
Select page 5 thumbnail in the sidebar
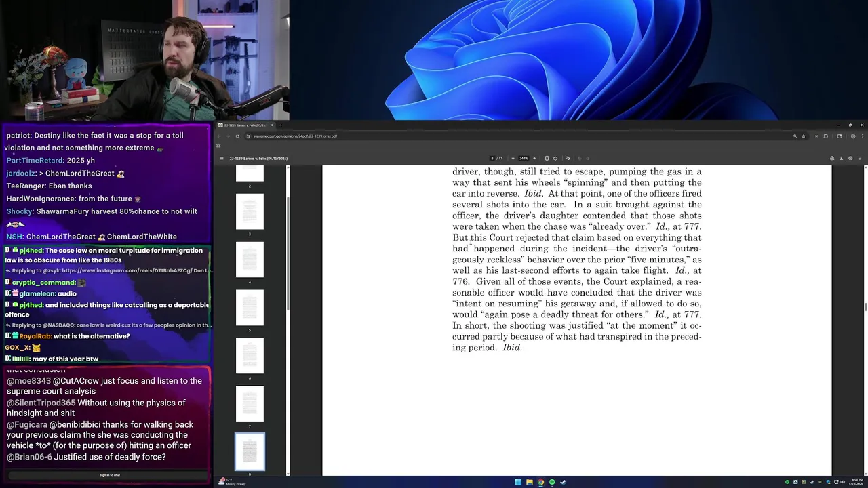250,307
